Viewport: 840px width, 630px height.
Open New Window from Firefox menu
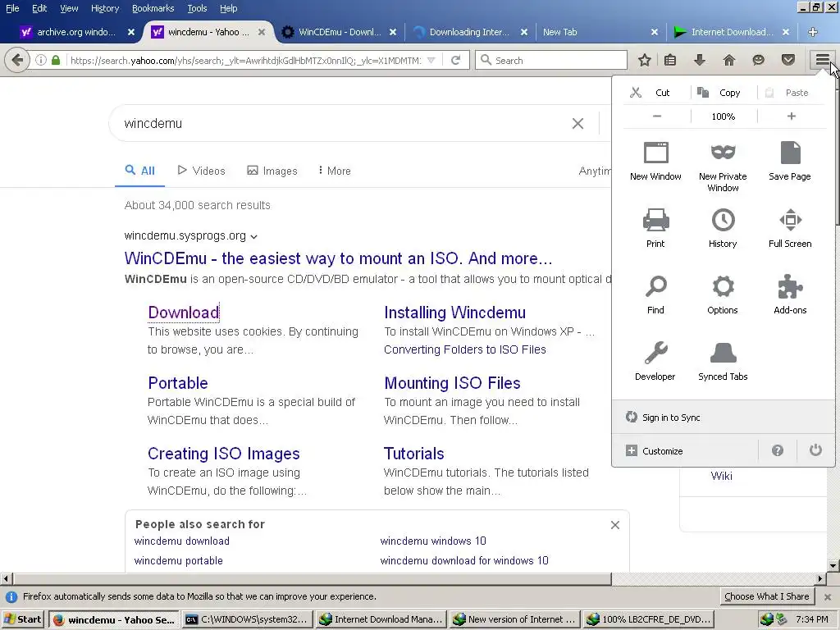click(655, 161)
